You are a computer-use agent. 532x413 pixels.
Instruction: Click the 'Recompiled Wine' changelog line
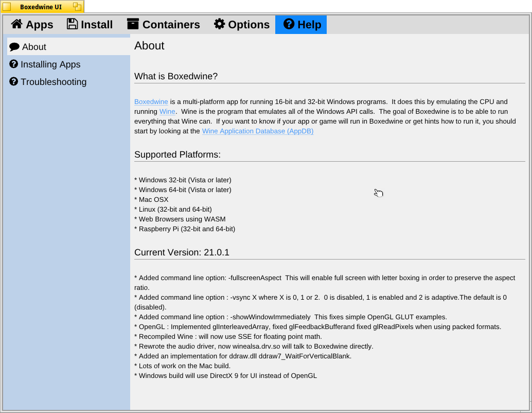tap(228, 337)
